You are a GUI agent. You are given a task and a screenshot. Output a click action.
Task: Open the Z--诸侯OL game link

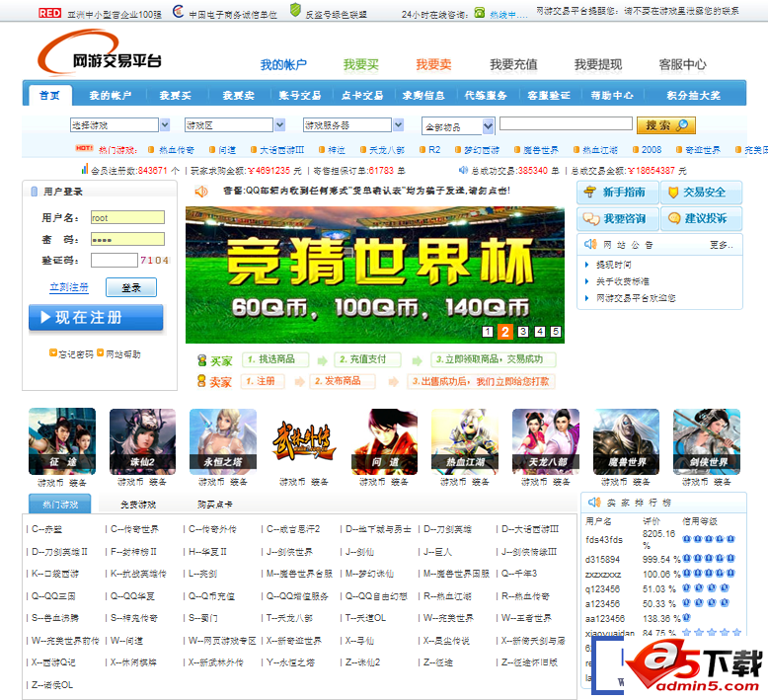(x=52, y=685)
